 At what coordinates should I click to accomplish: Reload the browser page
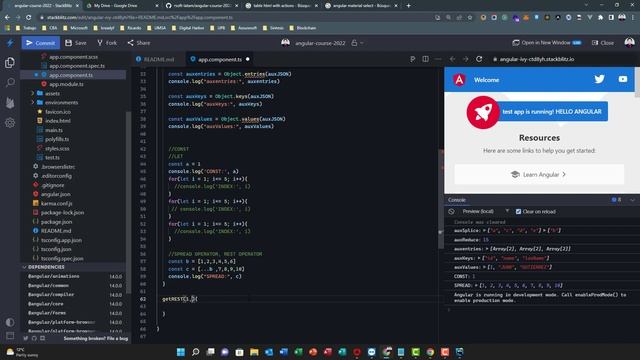click(28, 18)
